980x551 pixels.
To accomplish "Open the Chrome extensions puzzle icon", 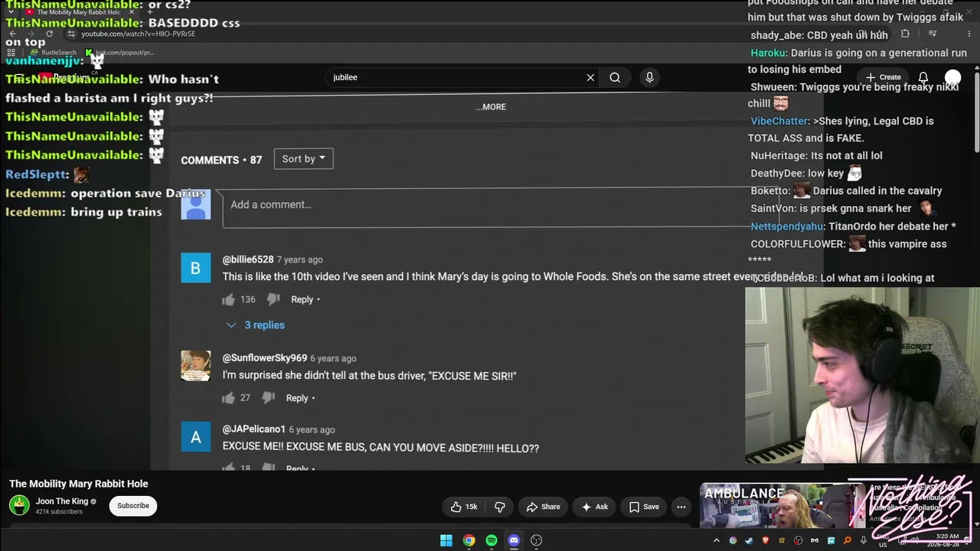I will [905, 34].
